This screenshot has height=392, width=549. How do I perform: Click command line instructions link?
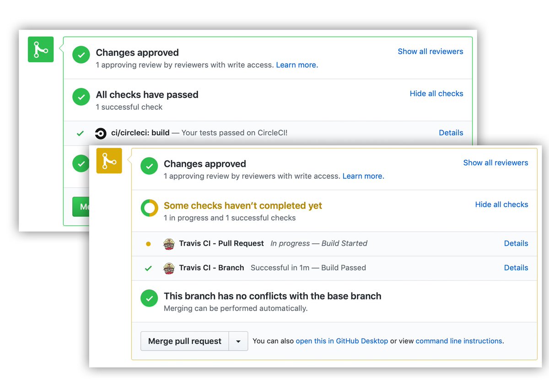tap(459, 341)
